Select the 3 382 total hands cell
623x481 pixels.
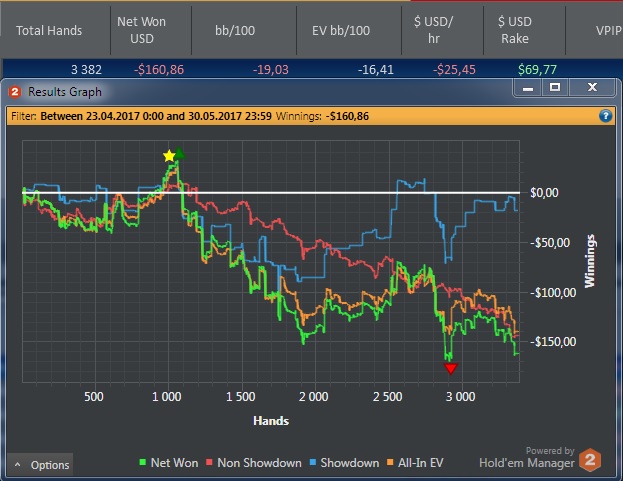(86, 70)
